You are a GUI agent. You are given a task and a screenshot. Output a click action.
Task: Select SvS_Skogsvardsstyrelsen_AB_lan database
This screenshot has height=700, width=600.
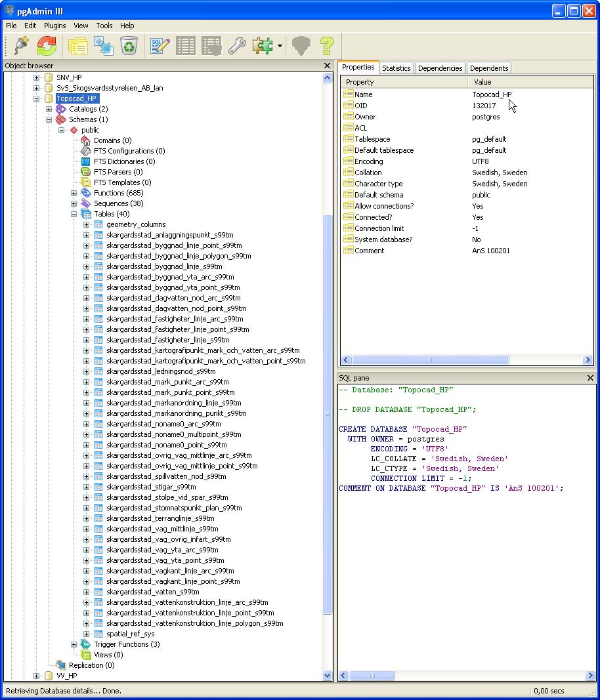click(110, 88)
